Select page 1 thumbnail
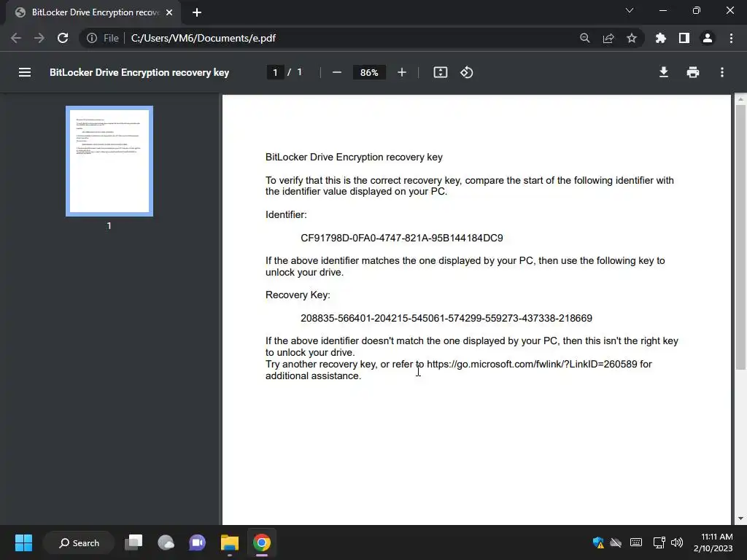Image resolution: width=747 pixels, height=560 pixels. [109, 161]
